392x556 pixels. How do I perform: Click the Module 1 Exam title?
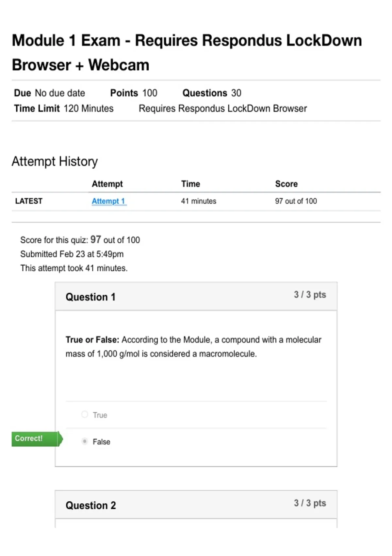point(187,53)
